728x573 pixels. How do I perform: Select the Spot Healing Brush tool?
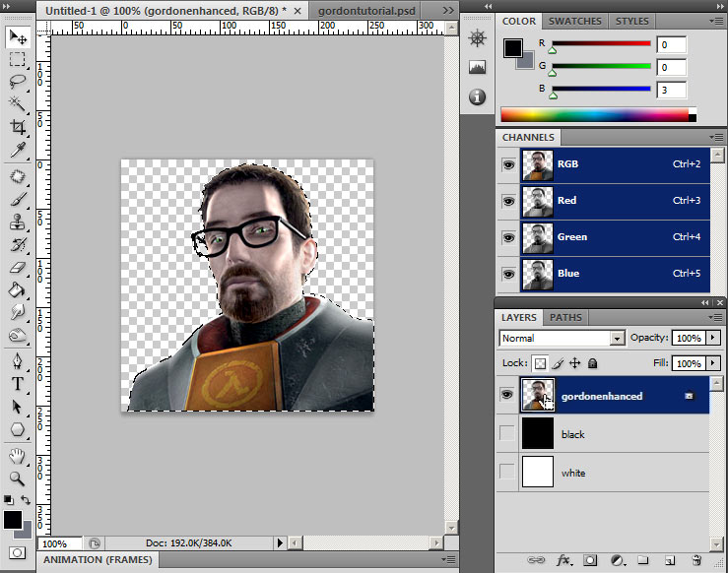(x=18, y=177)
